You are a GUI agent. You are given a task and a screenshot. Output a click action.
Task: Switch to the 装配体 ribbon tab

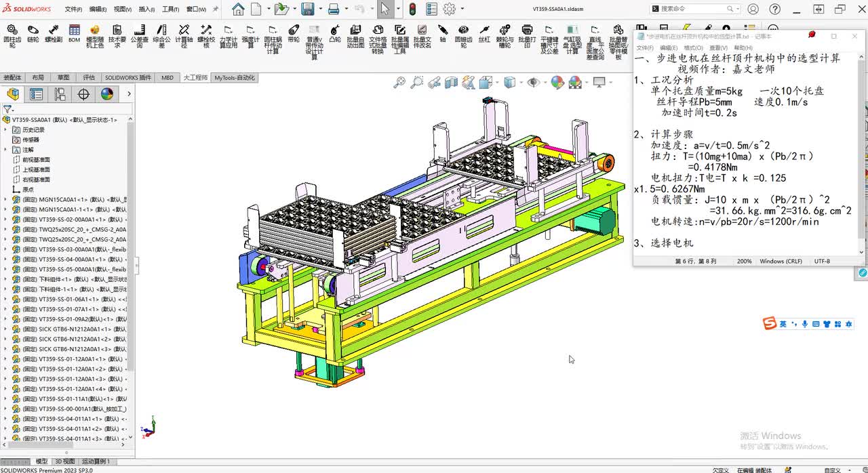click(12, 78)
